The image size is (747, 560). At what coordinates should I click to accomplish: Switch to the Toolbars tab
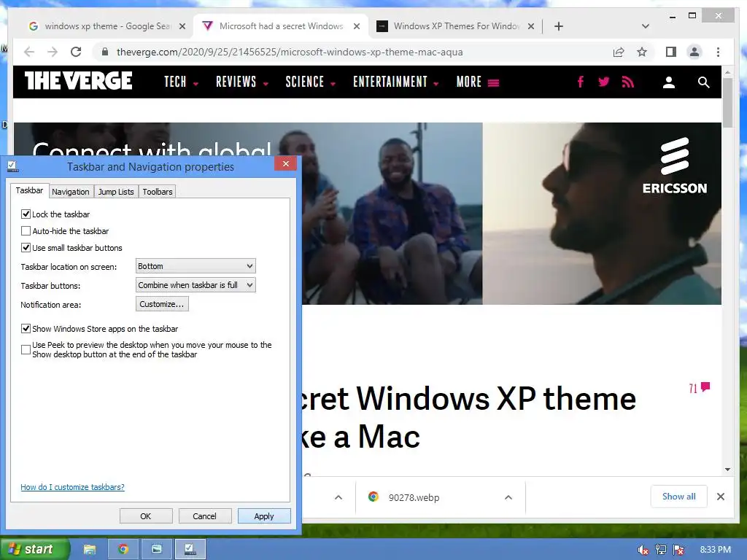click(x=158, y=192)
